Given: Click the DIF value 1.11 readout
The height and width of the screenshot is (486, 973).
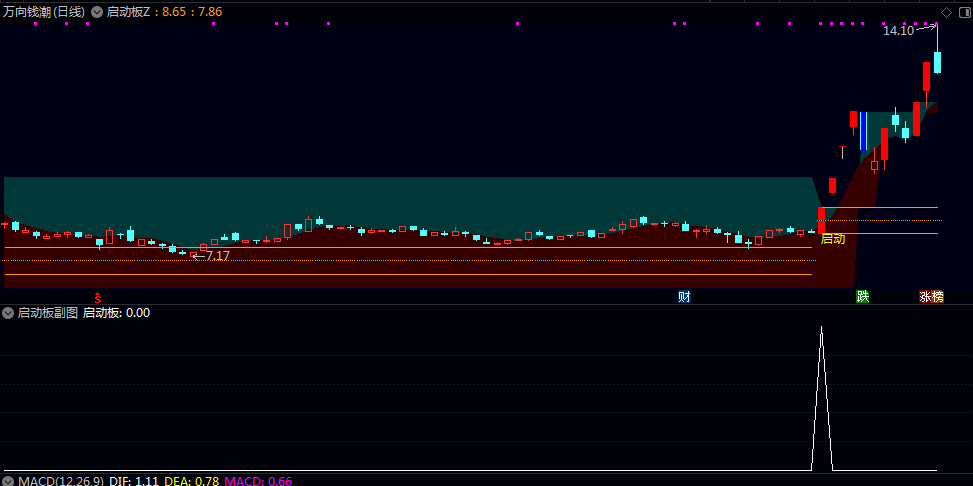Looking at the screenshot, I should pos(147,481).
